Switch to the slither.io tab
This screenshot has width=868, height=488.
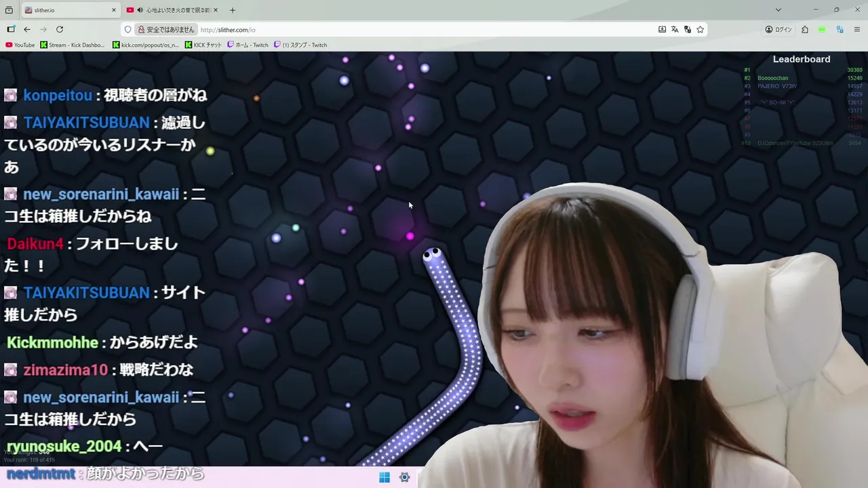point(71,10)
